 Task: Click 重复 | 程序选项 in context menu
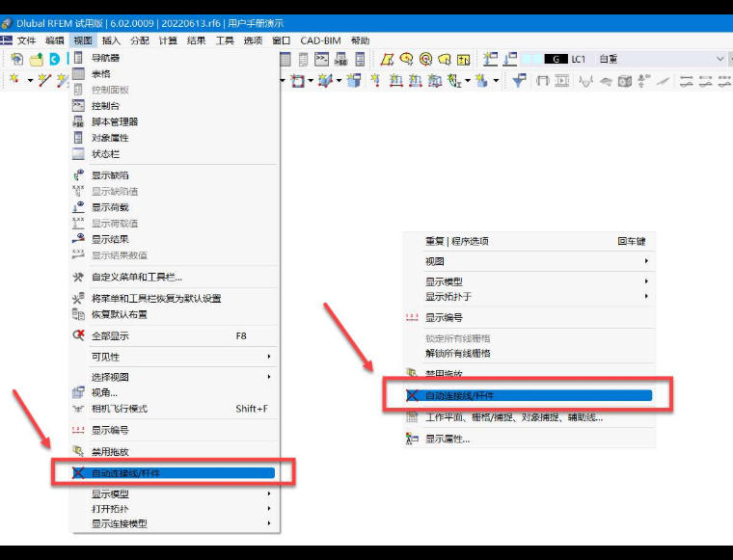(529, 242)
